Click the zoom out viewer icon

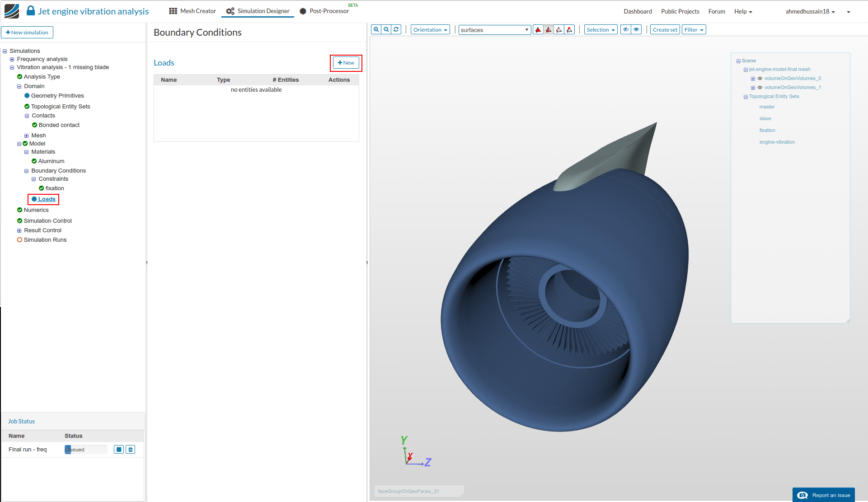tap(386, 30)
